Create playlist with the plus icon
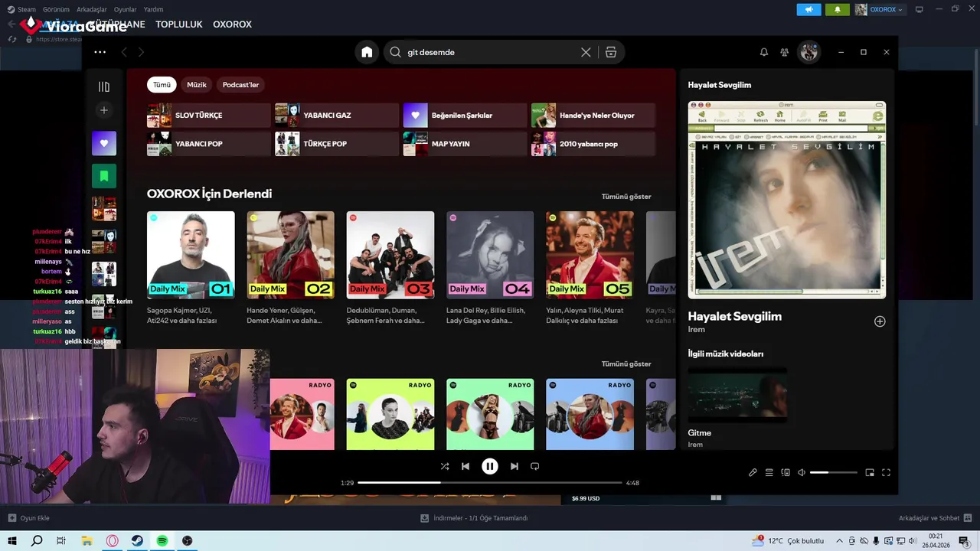This screenshot has width=980, height=551. (x=104, y=110)
